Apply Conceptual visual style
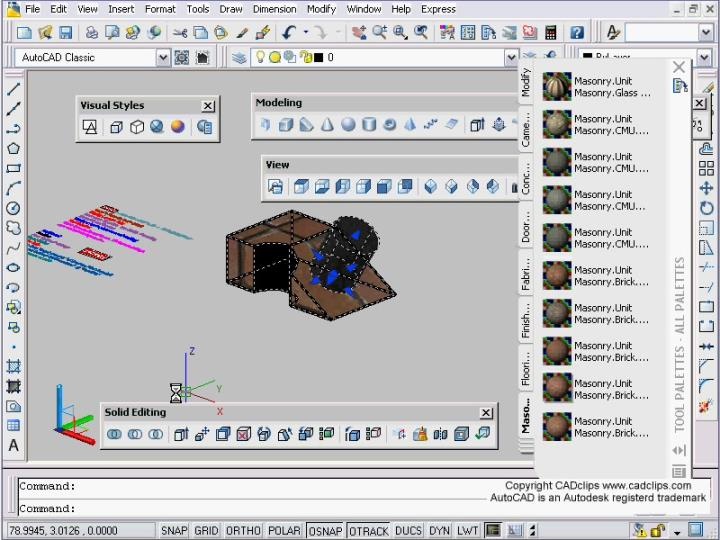 point(178,127)
